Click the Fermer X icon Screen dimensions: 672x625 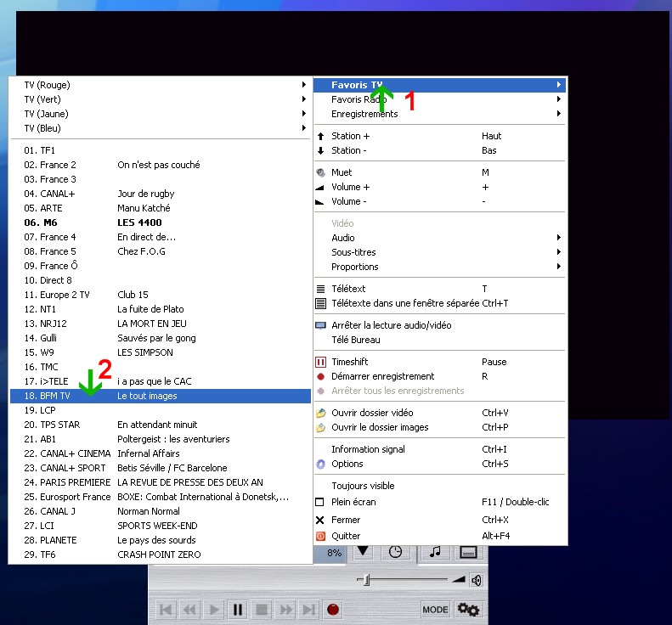319,520
